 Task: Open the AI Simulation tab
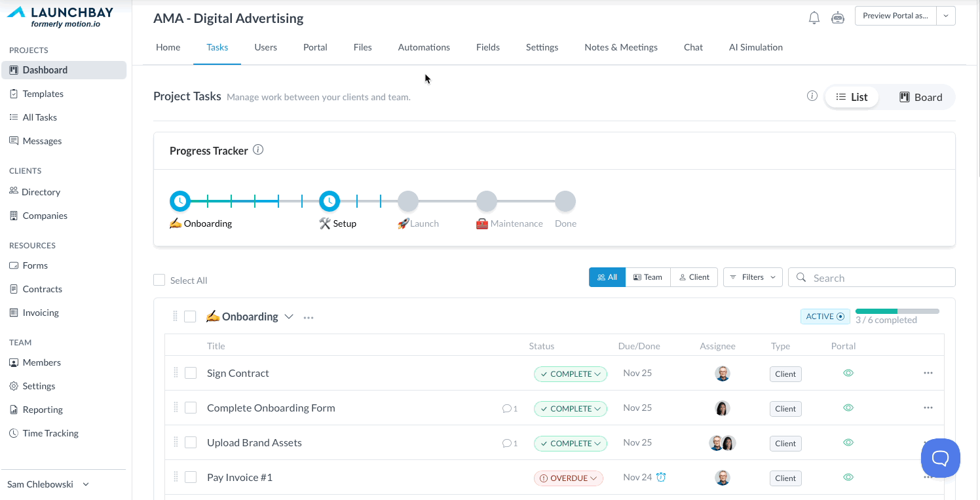point(756,47)
